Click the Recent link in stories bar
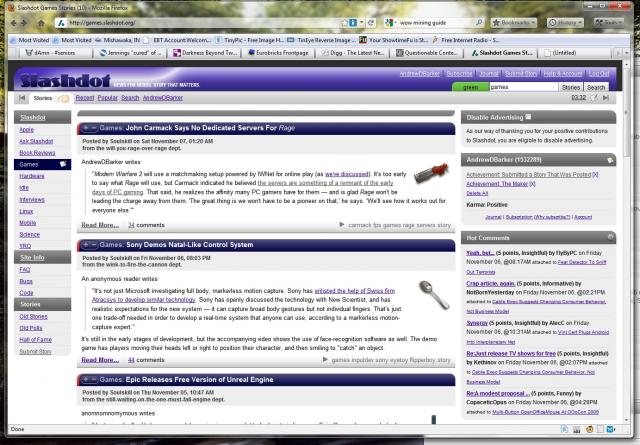640x445 pixels. [x=85, y=98]
